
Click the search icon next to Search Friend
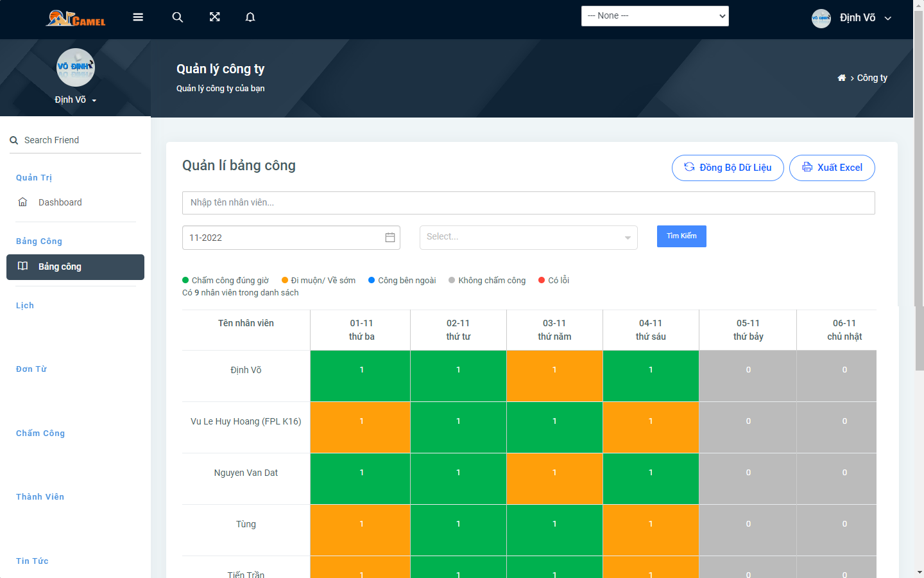click(13, 139)
